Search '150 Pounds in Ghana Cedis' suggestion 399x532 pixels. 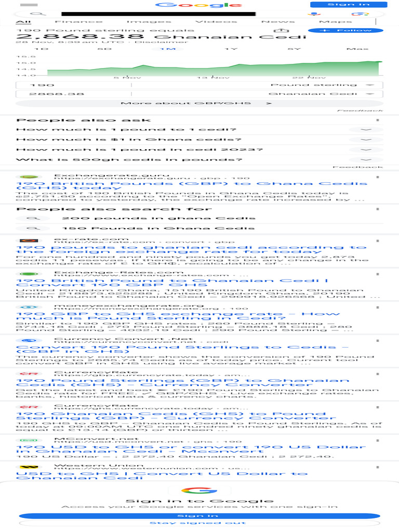[x=199, y=229]
